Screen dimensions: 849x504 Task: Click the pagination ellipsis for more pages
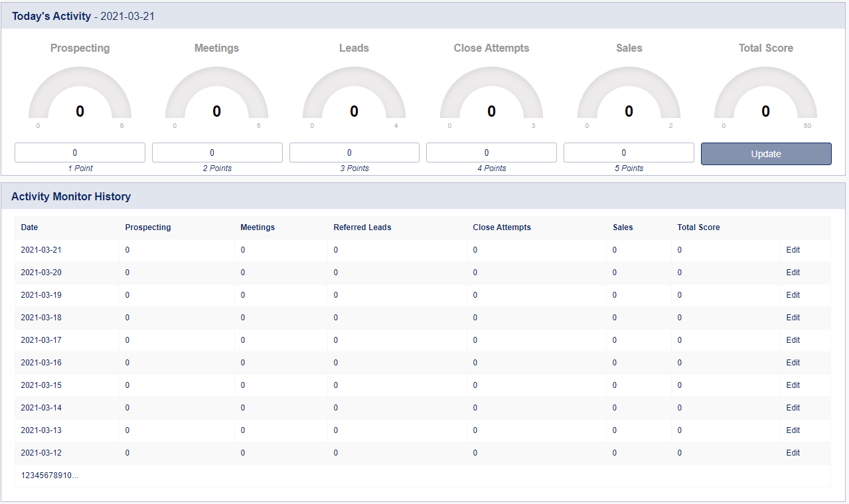click(75, 475)
